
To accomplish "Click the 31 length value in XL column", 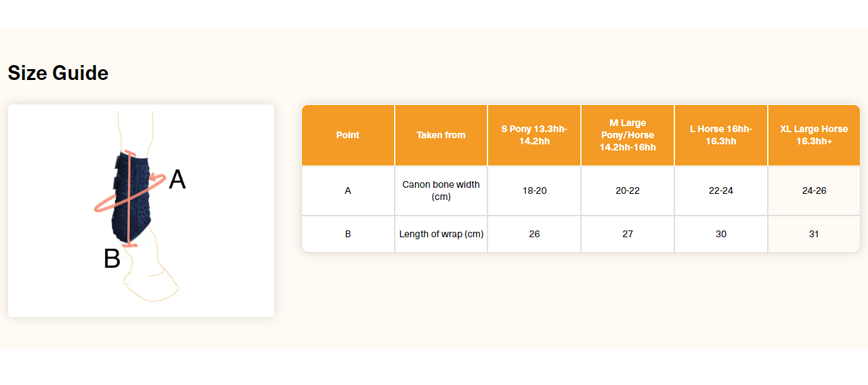I will coord(814,234).
